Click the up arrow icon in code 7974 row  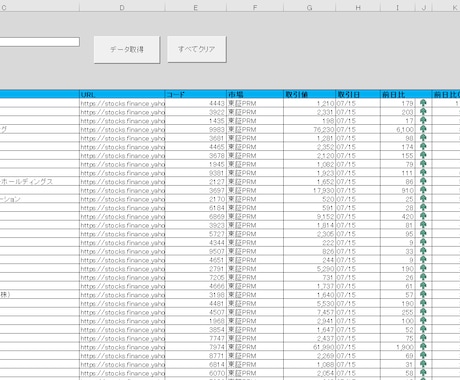423,347
